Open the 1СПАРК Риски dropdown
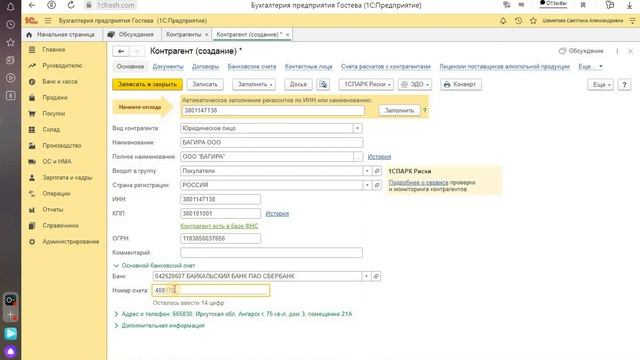This screenshot has height=360, width=640. coord(367,84)
